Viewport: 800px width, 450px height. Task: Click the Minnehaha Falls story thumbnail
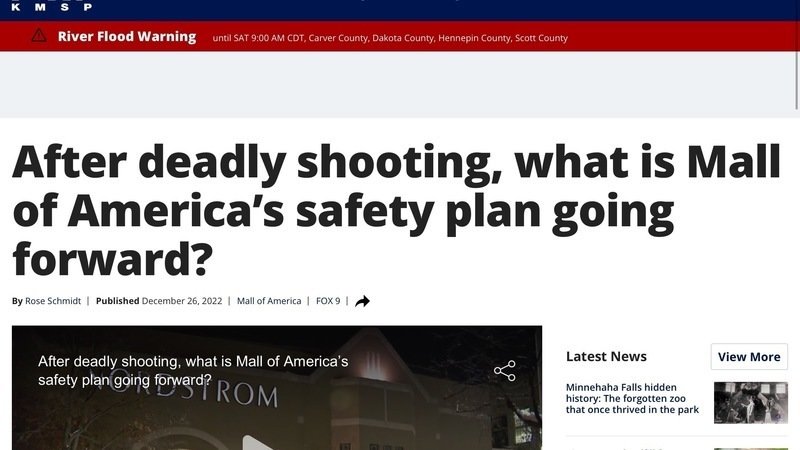750,402
